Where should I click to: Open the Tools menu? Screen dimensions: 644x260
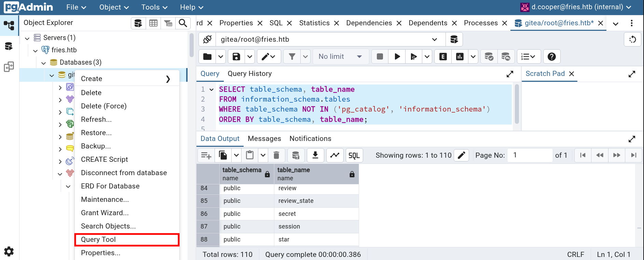click(x=154, y=7)
